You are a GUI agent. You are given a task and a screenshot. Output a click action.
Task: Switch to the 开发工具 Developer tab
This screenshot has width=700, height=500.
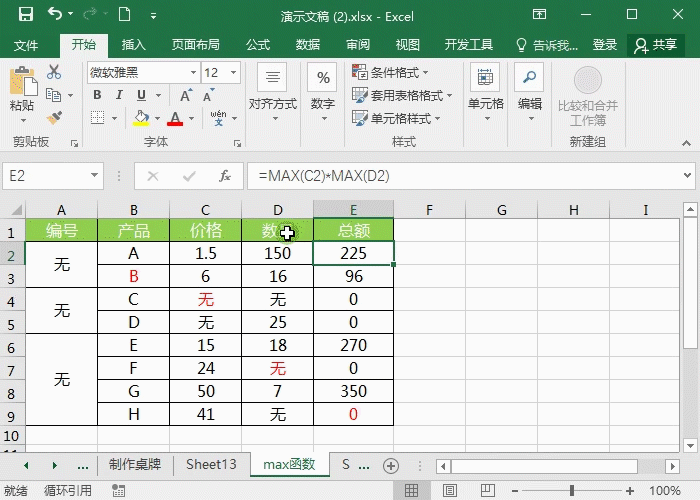tap(469, 45)
